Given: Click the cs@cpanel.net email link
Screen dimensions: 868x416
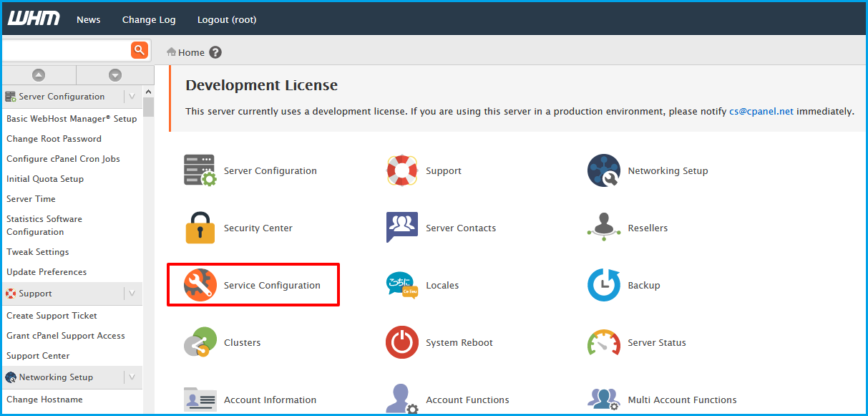Looking at the screenshot, I should (761, 111).
